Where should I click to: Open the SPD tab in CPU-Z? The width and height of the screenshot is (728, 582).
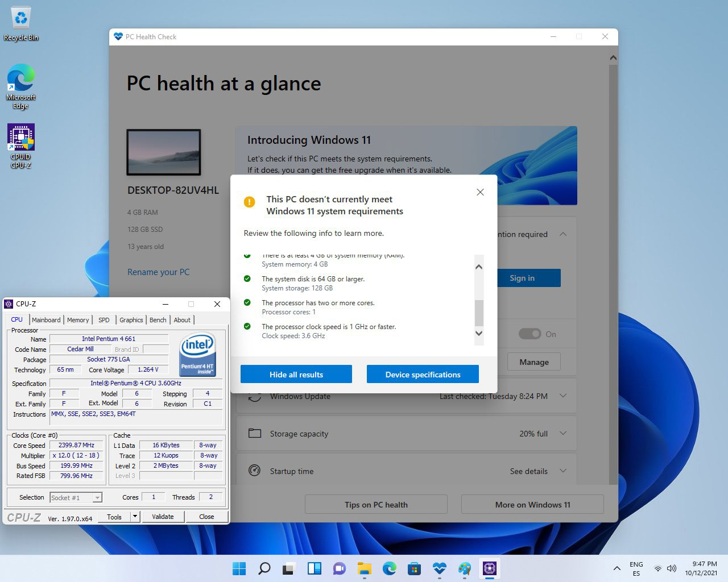[x=104, y=319]
